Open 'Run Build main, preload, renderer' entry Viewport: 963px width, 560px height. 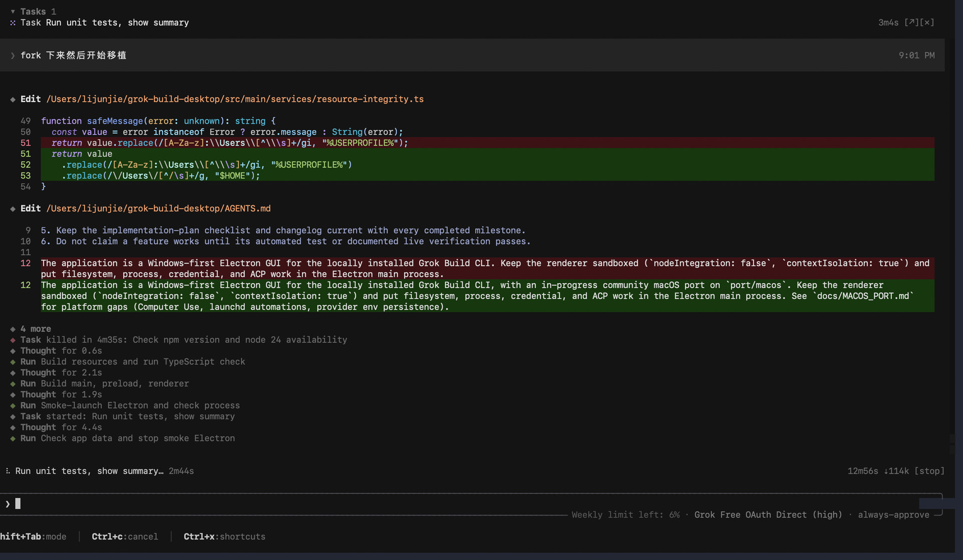click(x=105, y=384)
